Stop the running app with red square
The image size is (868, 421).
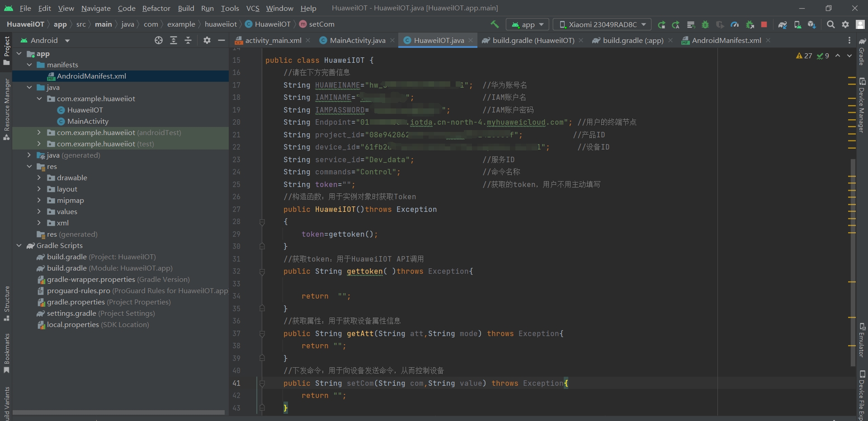[x=764, y=24]
